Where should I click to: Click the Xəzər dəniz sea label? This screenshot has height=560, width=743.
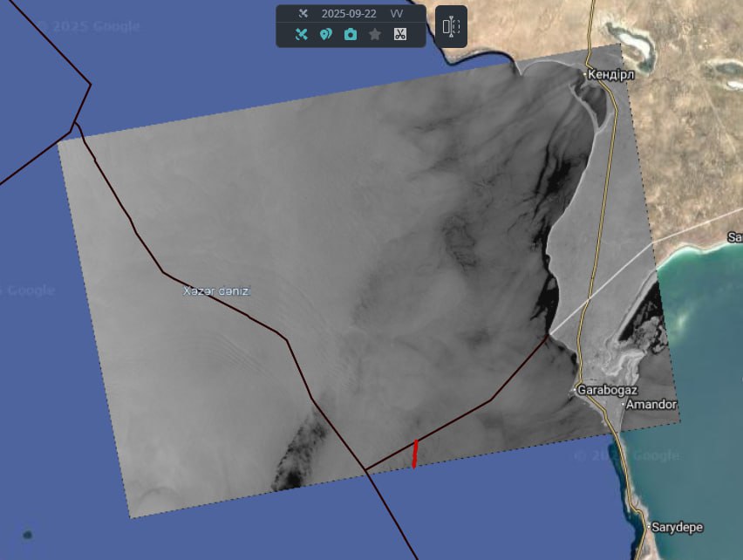(x=216, y=291)
